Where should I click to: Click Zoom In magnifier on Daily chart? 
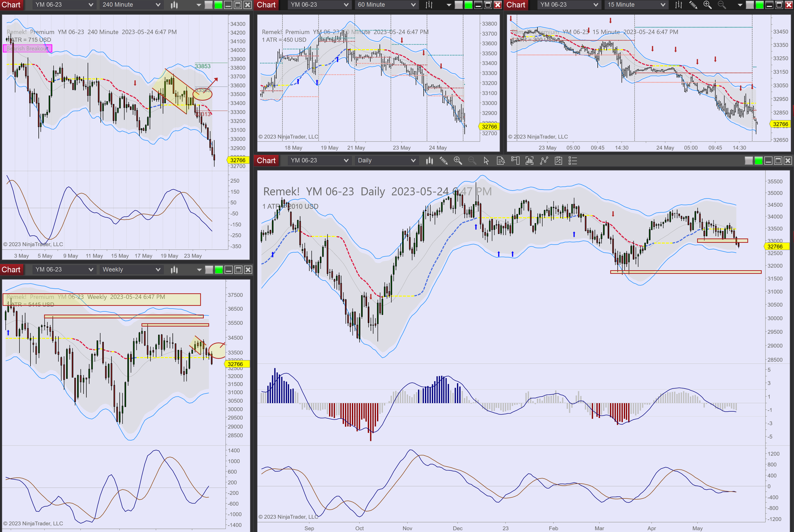click(458, 161)
